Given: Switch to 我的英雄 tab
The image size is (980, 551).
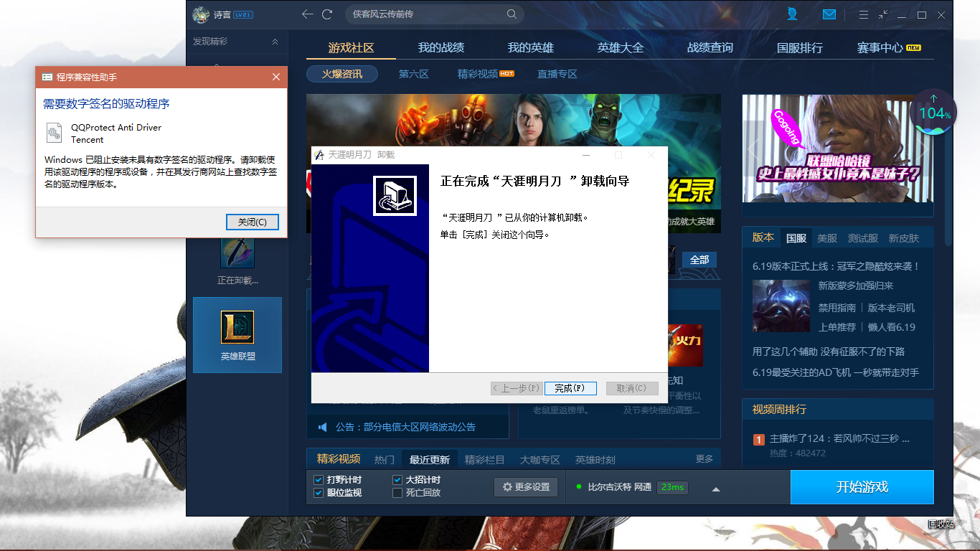Looking at the screenshot, I should click(x=531, y=48).
